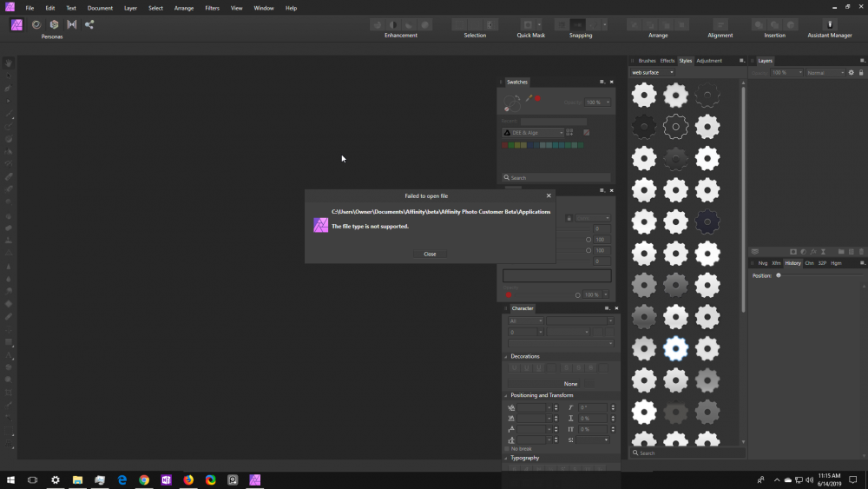Switch to the Photo Persona icon
The height and width of the screenshot is (489, 868).
point(16,24)
